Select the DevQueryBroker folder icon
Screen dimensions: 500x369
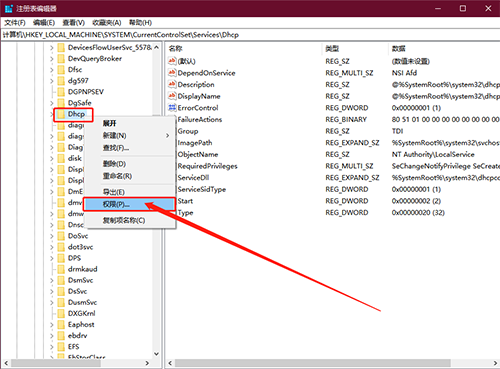click(x=61, y=59)
